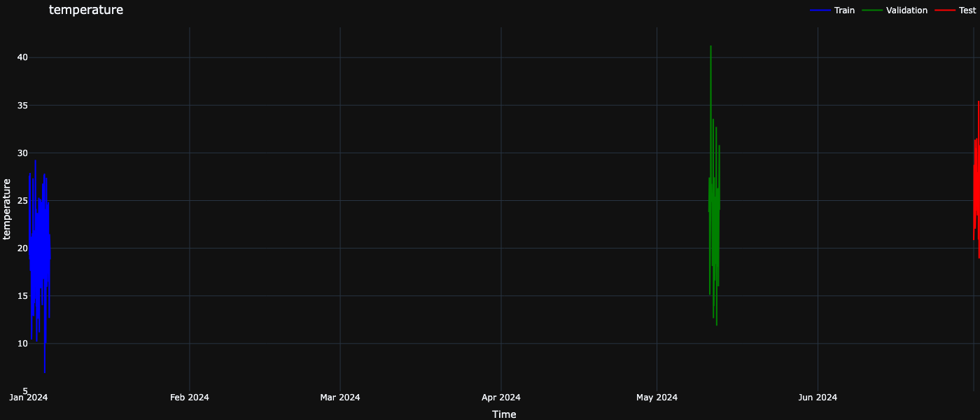Click the '10' y-axis tick label
The height and width of the screenshot is (420, 980).
[22, 343]
